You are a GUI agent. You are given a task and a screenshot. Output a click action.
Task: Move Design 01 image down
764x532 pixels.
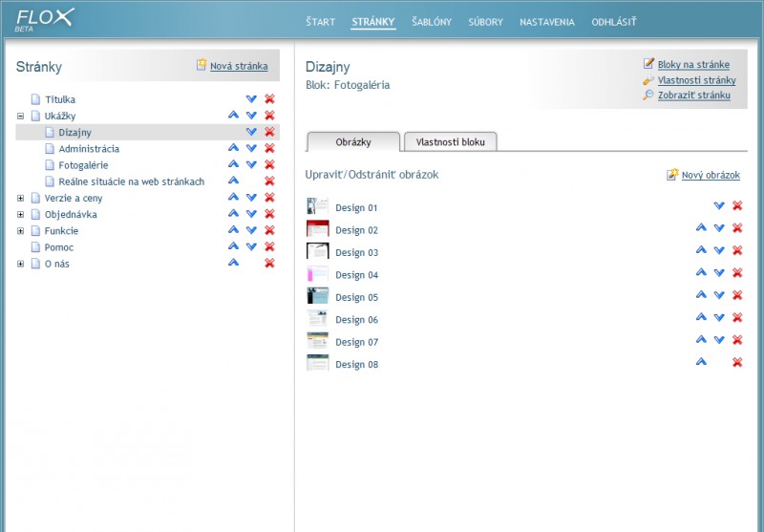[719, 205]
